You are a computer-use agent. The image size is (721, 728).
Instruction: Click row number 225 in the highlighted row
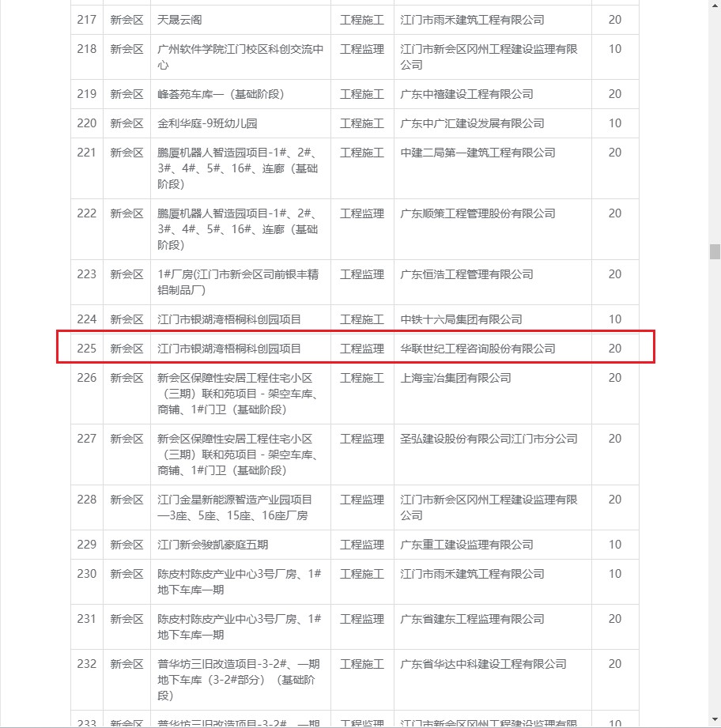point(87,349)
